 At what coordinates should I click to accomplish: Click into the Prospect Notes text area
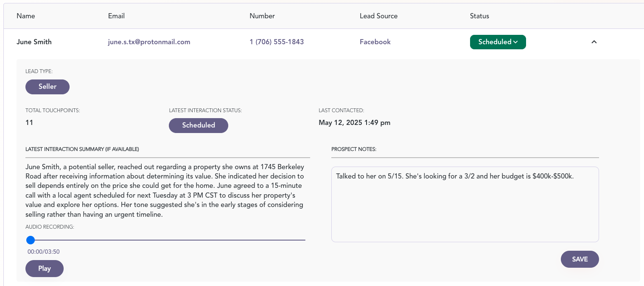465,208
